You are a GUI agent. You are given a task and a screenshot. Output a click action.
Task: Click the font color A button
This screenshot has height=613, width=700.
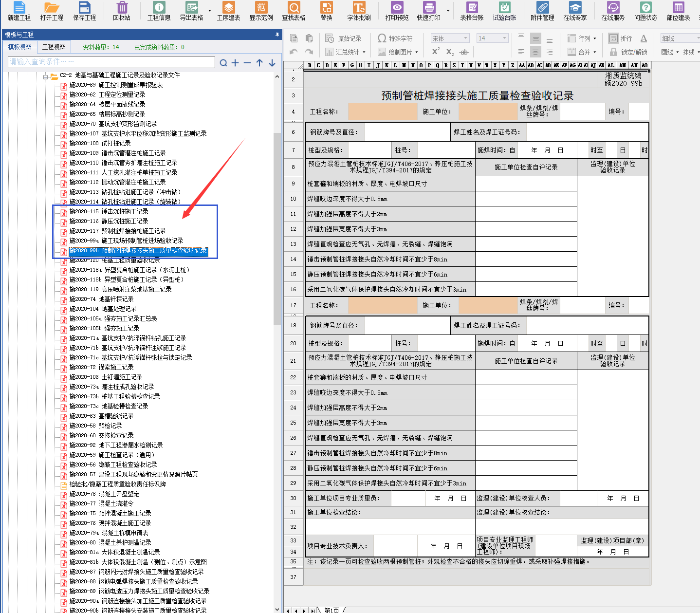[x=644, y=38]
